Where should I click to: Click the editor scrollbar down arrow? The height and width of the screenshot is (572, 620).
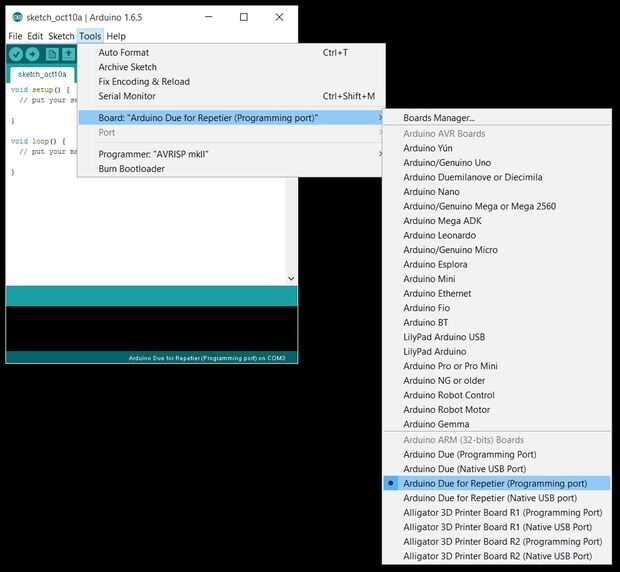coord(291,278)
